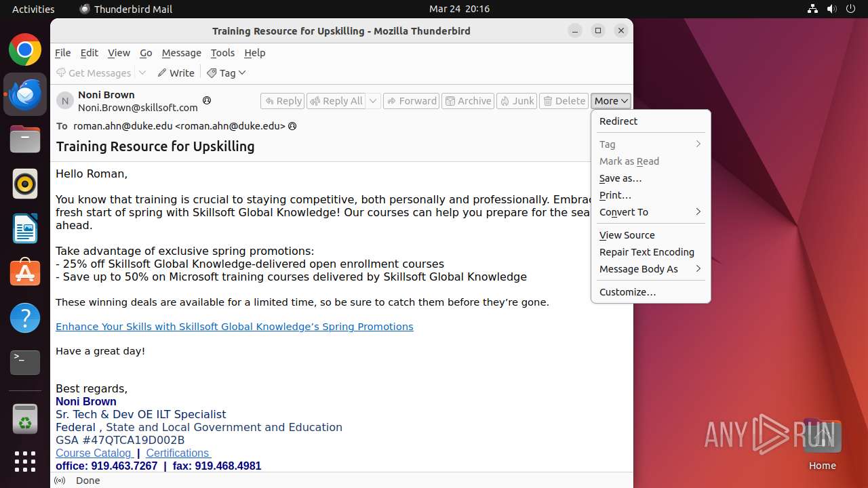Open the Home folder desktop icon

click(822, 445)
